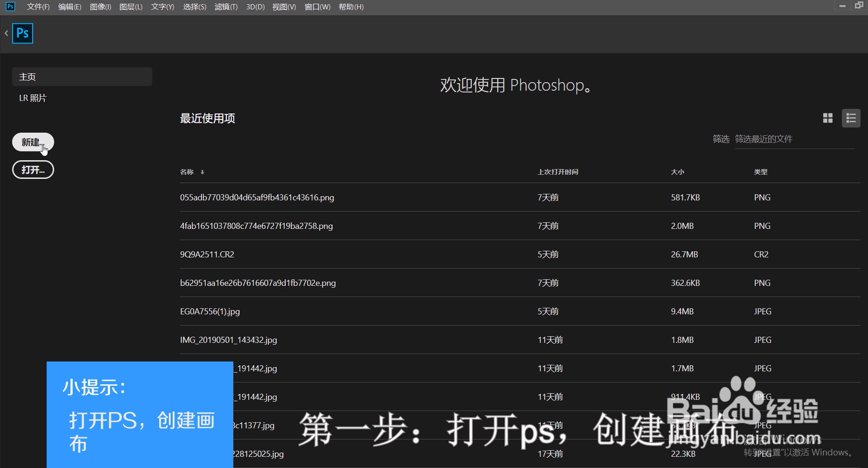The width and height of the screenshot is (868, 468).
Task: Open the 编辑(E) menu
Action: tap(70, 7)
